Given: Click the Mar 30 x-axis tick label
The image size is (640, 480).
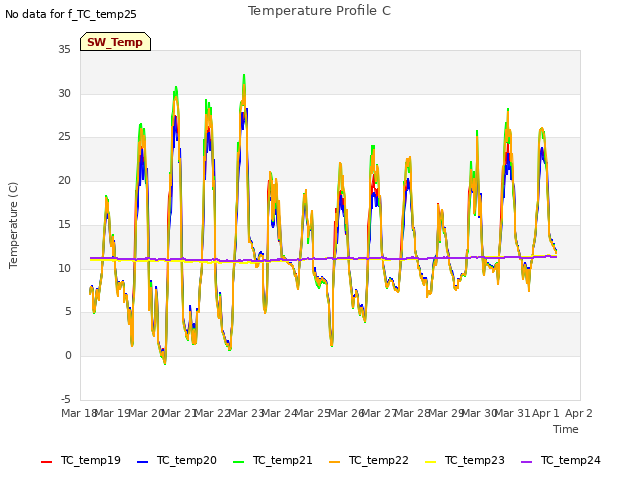Looking at the screenshot, I should [479, 413].
